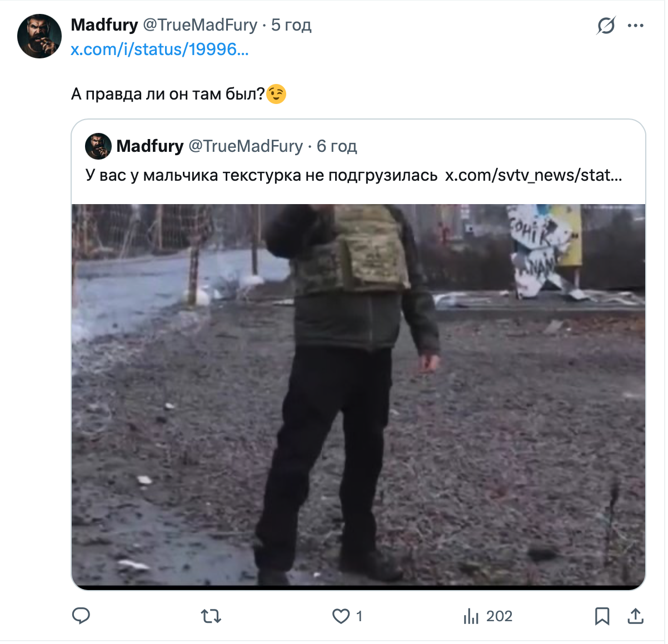This screenshot has width=668, height=644.
Task: Like Madfury's post
Action: [341, 616]
